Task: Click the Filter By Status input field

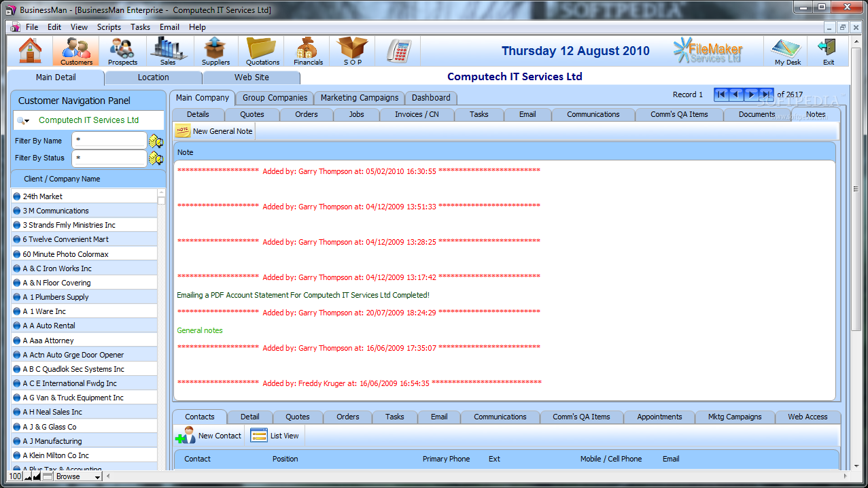Action: coord(109,158)
